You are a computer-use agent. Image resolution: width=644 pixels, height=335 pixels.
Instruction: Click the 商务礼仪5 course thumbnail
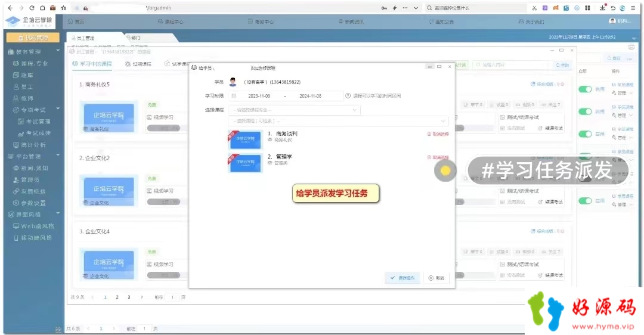(109, 117)
